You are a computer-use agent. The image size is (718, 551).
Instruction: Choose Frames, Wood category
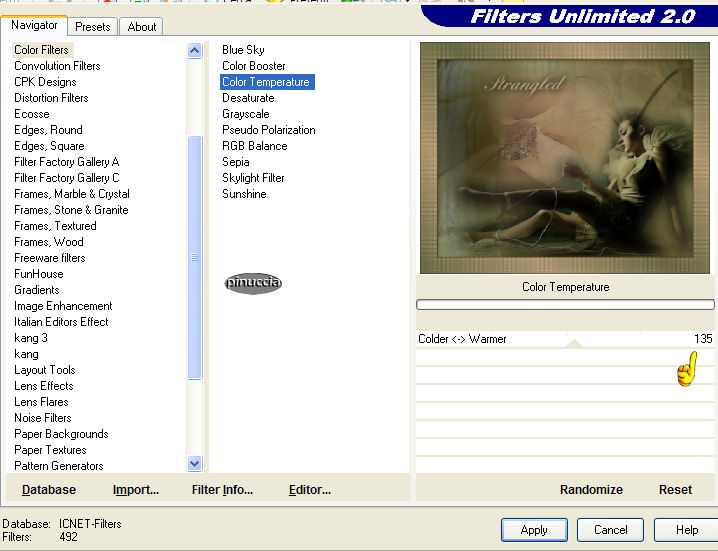point(49,242)
